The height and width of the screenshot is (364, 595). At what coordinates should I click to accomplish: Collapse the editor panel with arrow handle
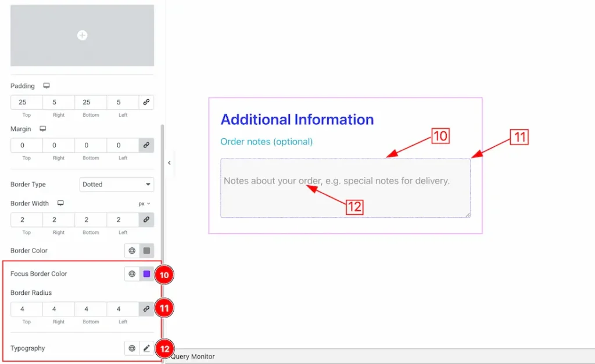(169, 163)
